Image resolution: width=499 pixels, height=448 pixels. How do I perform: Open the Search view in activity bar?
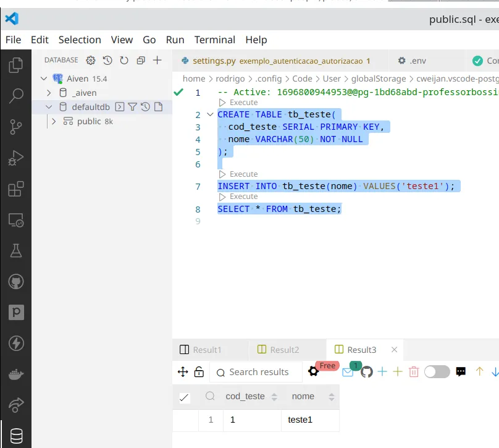[x=15, y=96]
